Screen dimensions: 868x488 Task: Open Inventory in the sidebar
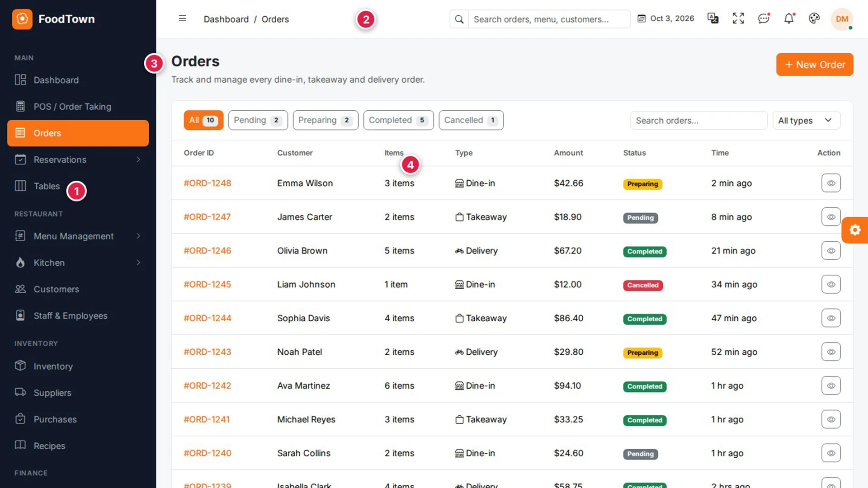[78, 366]
